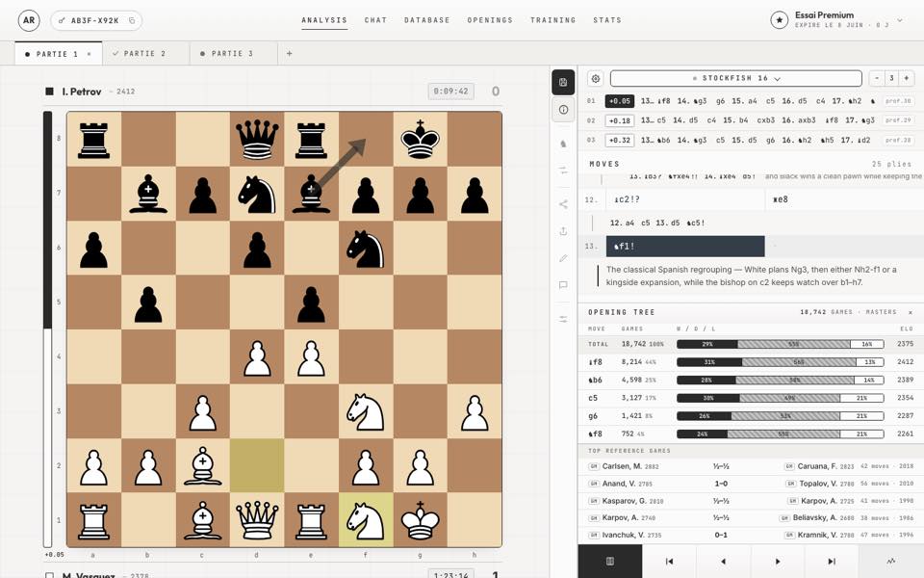Select c5 row in opening tree
The width and height of the screenshot is (924, 578).
[x=751, y=398]
